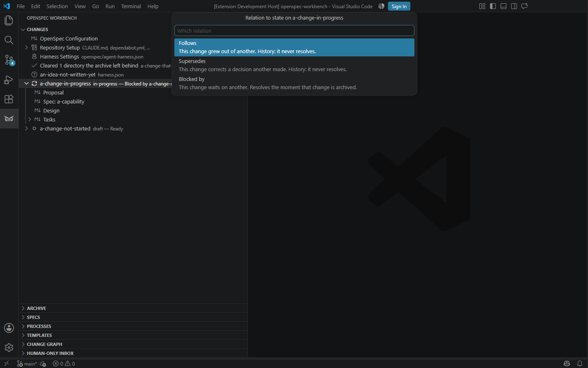Open the Proposal document
Viewport: 588px width, 368px height.
[x=133, y=92]
